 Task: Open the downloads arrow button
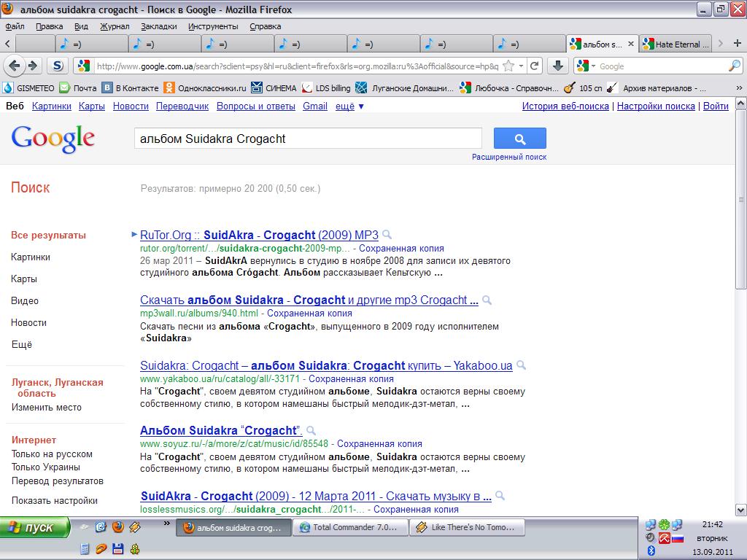558,66
